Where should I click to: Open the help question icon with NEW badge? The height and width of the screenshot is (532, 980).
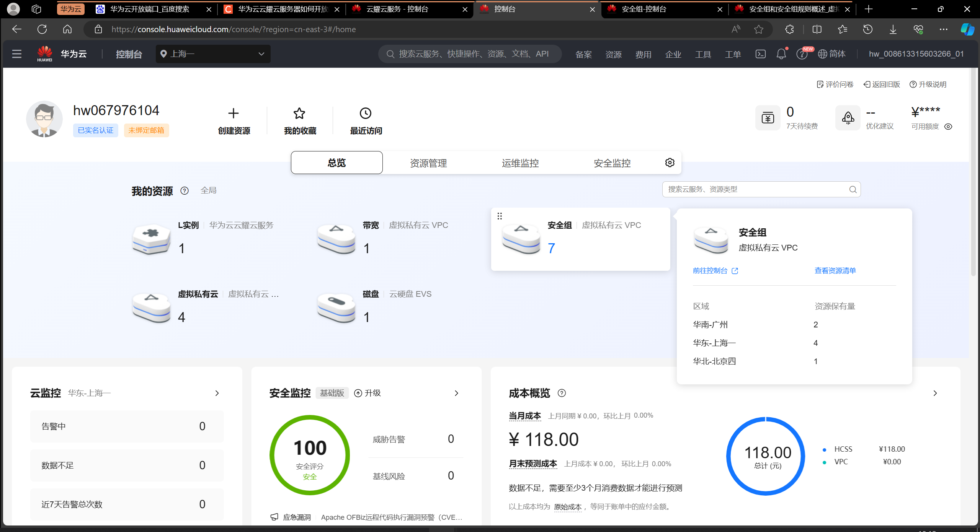(x=802, y=54)
